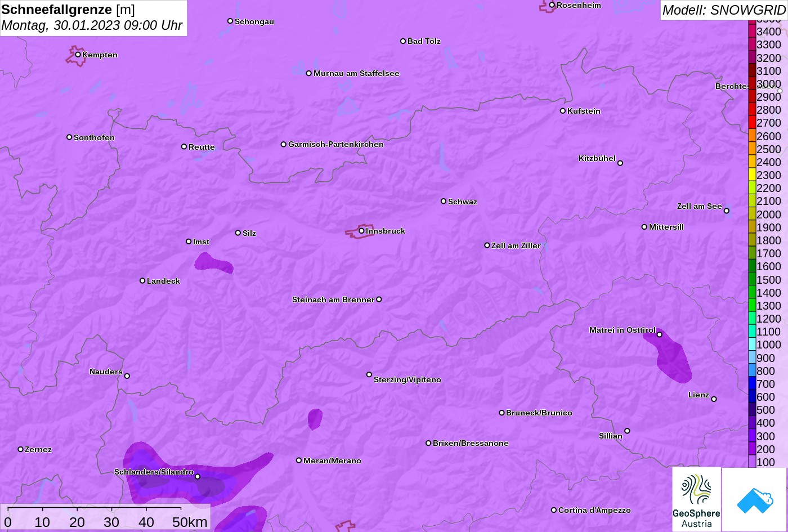Click the Modell: SNOWGRID label
This screenshot has height=532, width=788.
[x=724, y=10]
